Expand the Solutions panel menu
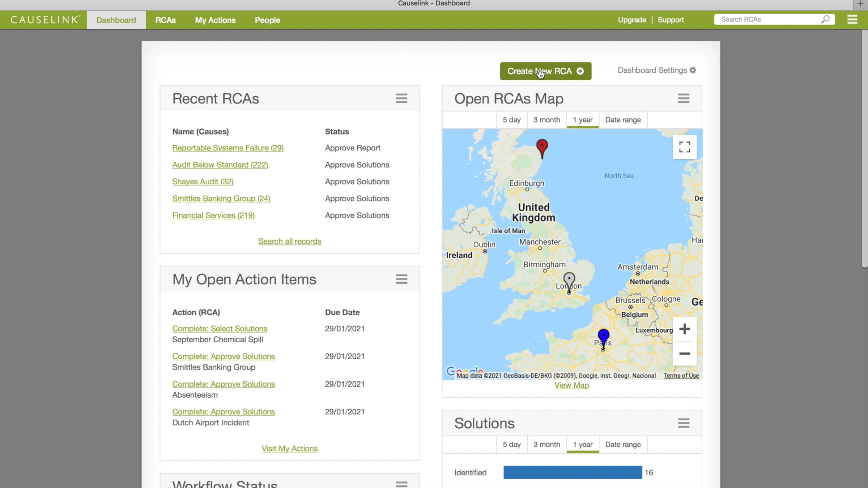Viewport: 868px width, 488px height. point(684,423)
